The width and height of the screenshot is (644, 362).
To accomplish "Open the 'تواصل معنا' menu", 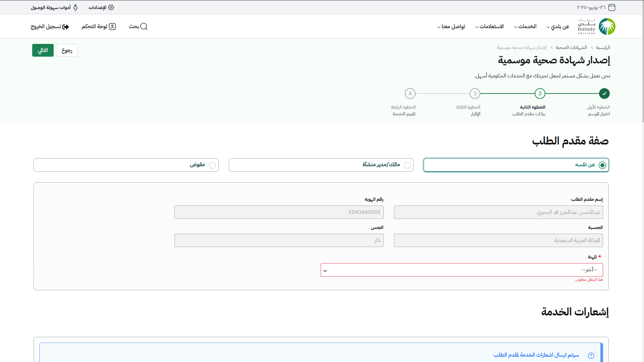I will pos(451,26).
